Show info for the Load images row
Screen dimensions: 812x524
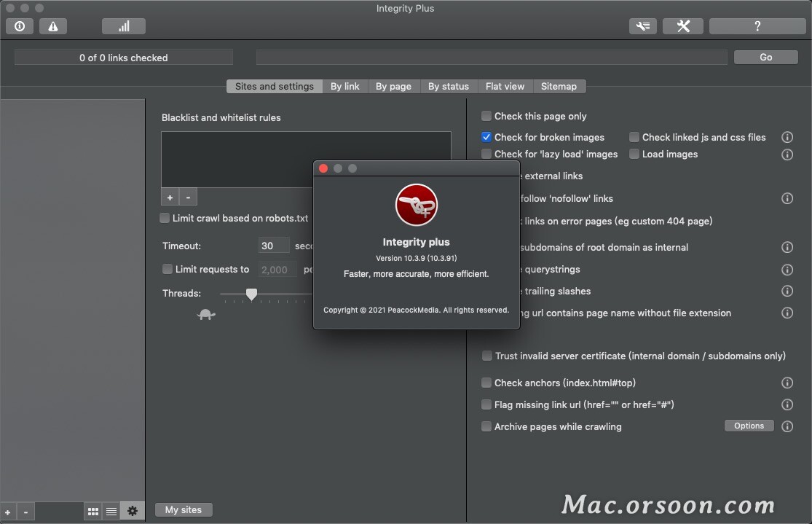(x=787, y=155)
